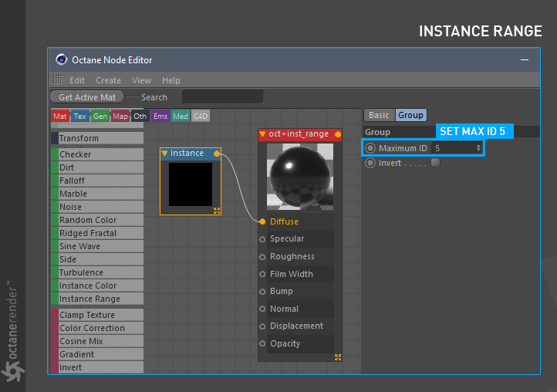Select Instance Range in the node list
The width and height of the screenshot is (557, 392).
(89, 299)
